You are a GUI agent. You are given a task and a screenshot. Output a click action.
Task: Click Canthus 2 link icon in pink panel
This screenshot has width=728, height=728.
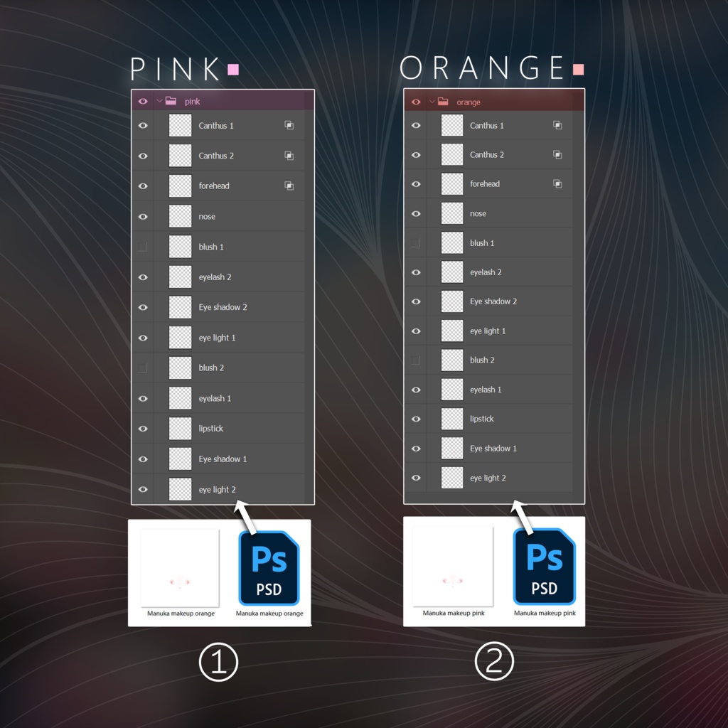pyautogui.click(x=289, y=156)
